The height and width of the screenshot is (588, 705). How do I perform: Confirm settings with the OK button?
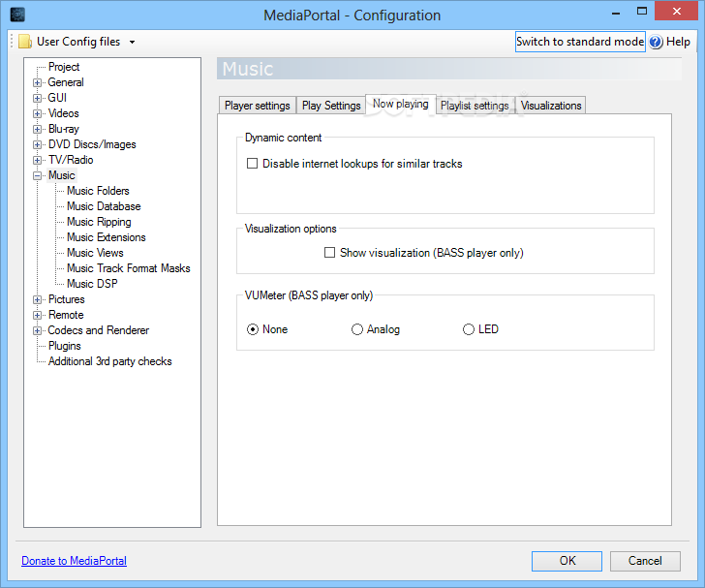coord(567,561)
